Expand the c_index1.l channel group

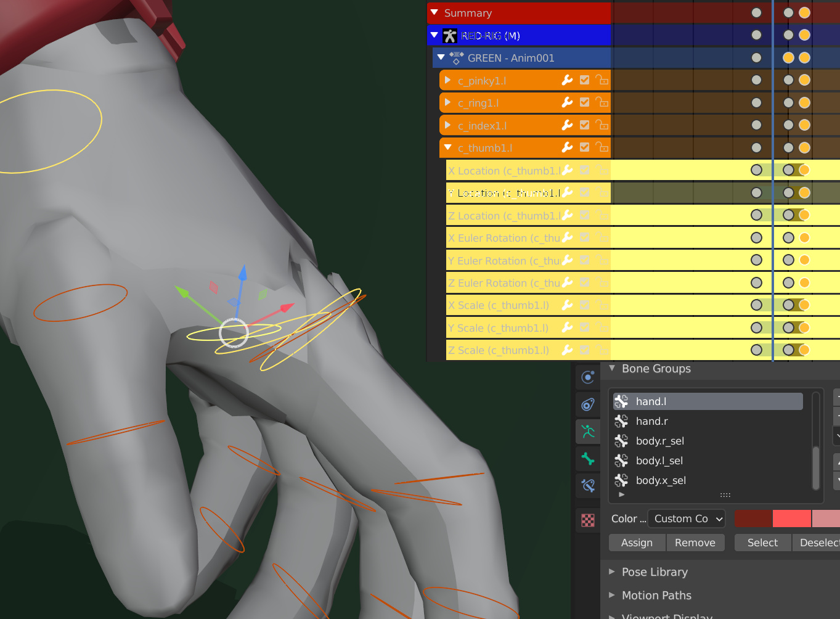(x=448, y=125)
